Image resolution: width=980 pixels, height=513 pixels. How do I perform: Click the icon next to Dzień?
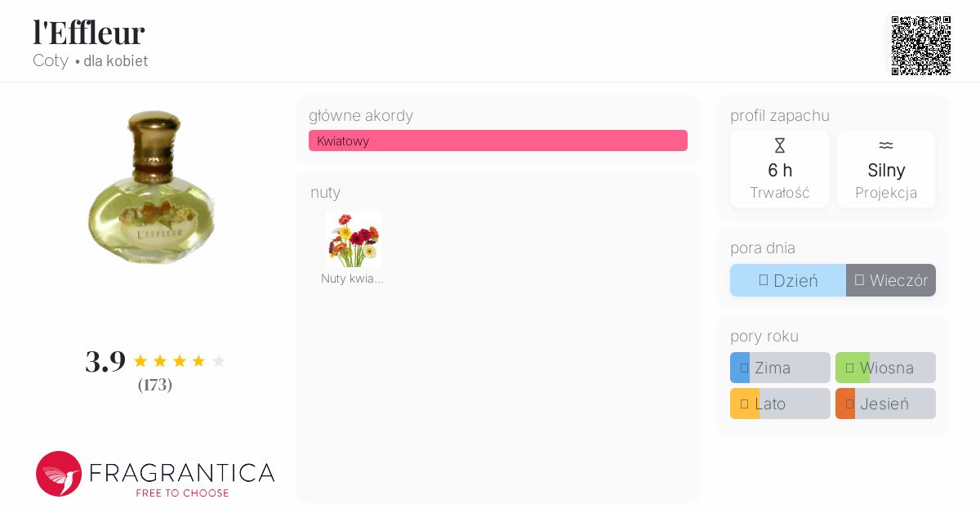[x=764, y=280]
